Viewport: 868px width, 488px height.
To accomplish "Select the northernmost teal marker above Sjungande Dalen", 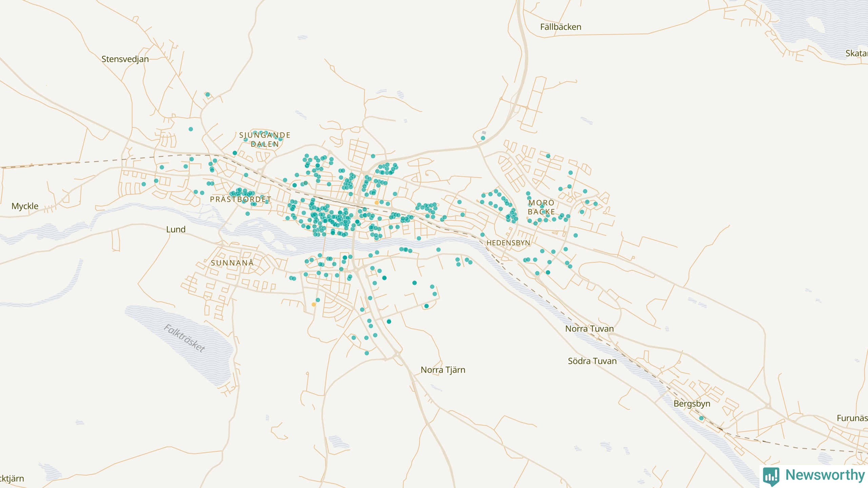I will click(x=208, y=95).
